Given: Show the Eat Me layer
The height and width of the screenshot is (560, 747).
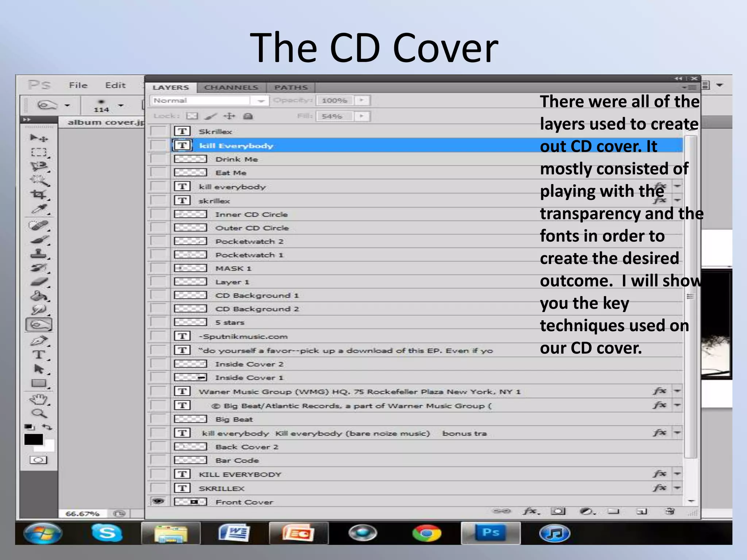Looking at the screenshot, I should click(x=158, y=172).
